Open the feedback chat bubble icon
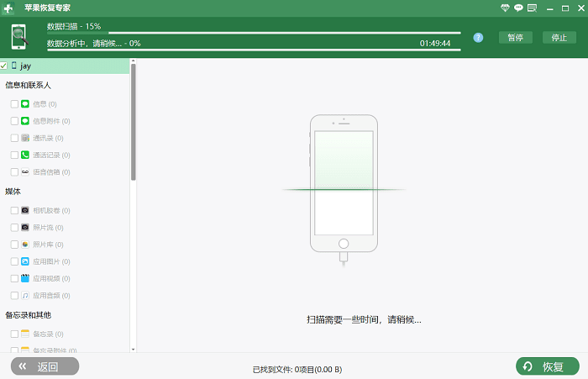588x379 pixels. click(518, 8)
